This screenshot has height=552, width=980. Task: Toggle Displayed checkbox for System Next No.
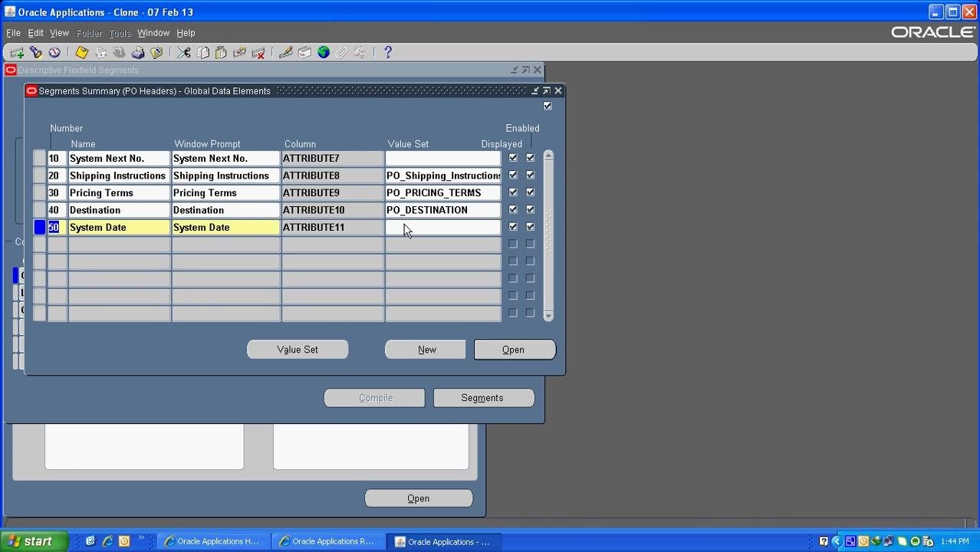(513, 158)
